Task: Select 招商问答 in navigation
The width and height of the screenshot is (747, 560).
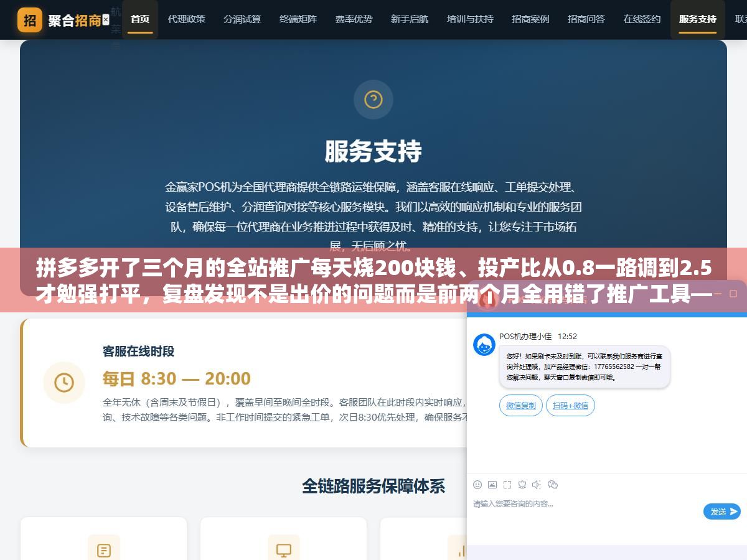Action: (x=586, y=19)
